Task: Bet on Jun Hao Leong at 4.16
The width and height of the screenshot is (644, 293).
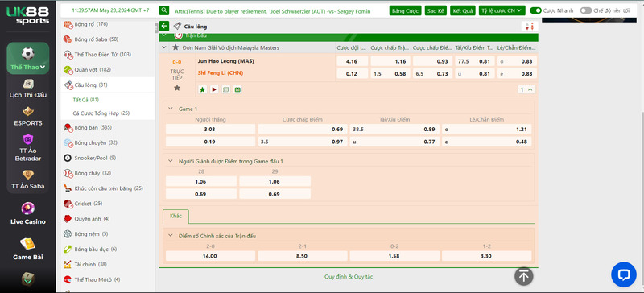Action: click(352, 61)
